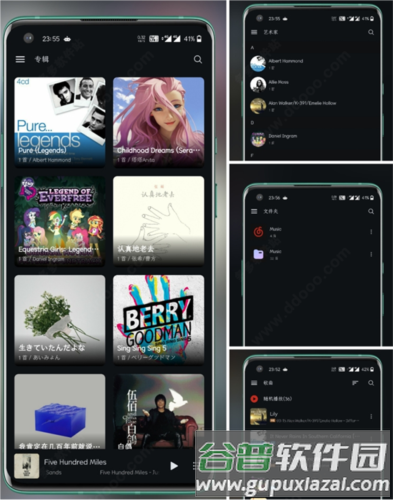Select artist Alan Walker/K-391/Emelie Hollow
Viewport: 393px width, 500px height.
(x=313, y=106)
